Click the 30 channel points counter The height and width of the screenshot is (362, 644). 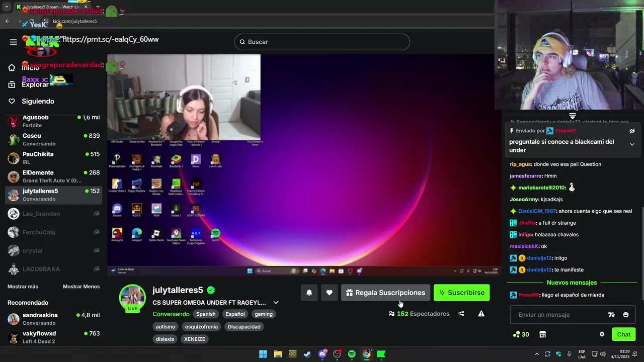click(521, 334)
